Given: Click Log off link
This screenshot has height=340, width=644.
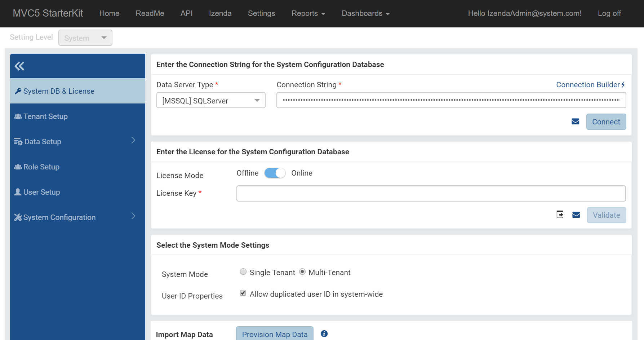Looking at the screenshot, I should tap(609, 13).
